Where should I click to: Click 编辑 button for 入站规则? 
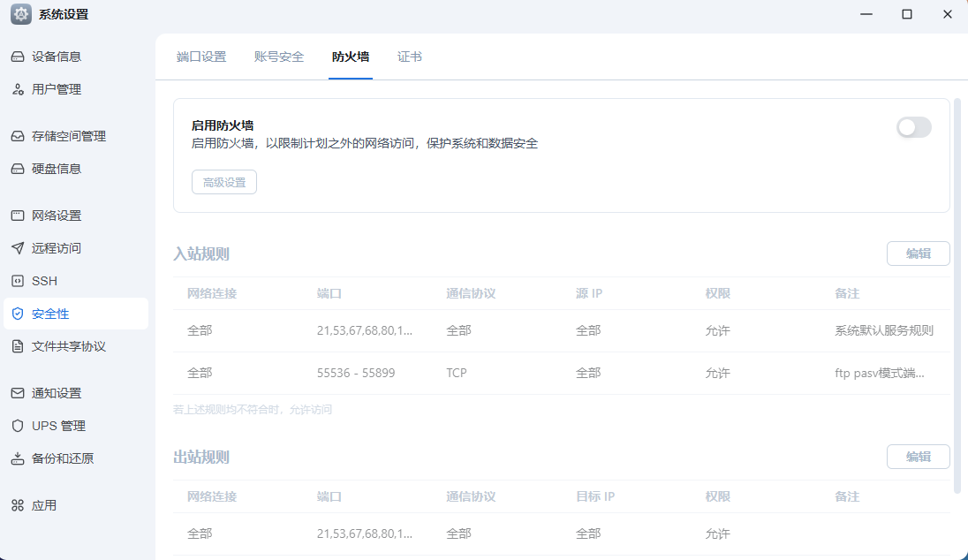point(918,254)
